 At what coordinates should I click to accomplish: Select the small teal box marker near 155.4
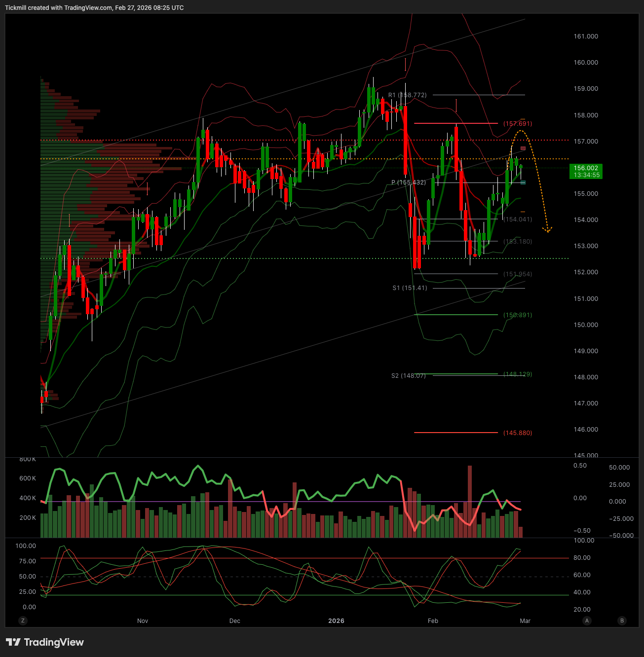(x=523, y=182)
